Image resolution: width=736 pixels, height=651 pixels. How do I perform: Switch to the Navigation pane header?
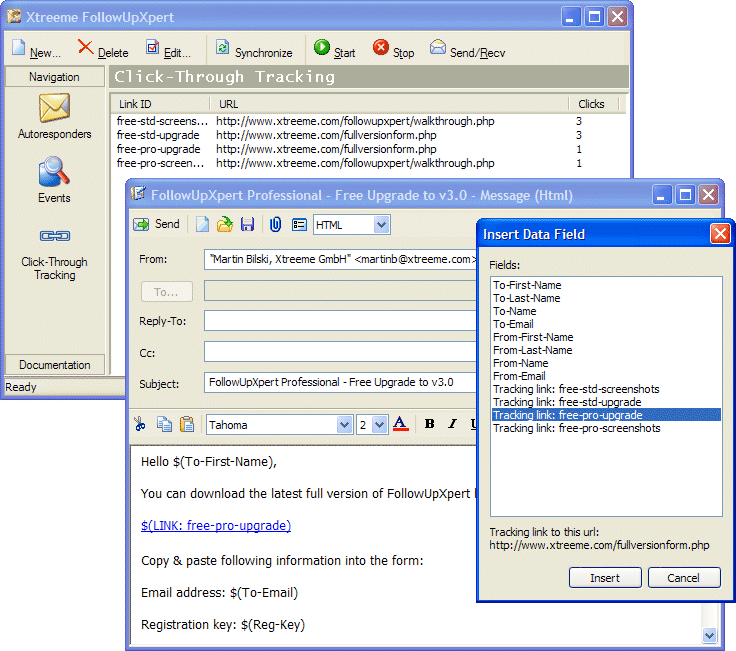point(54,77)
